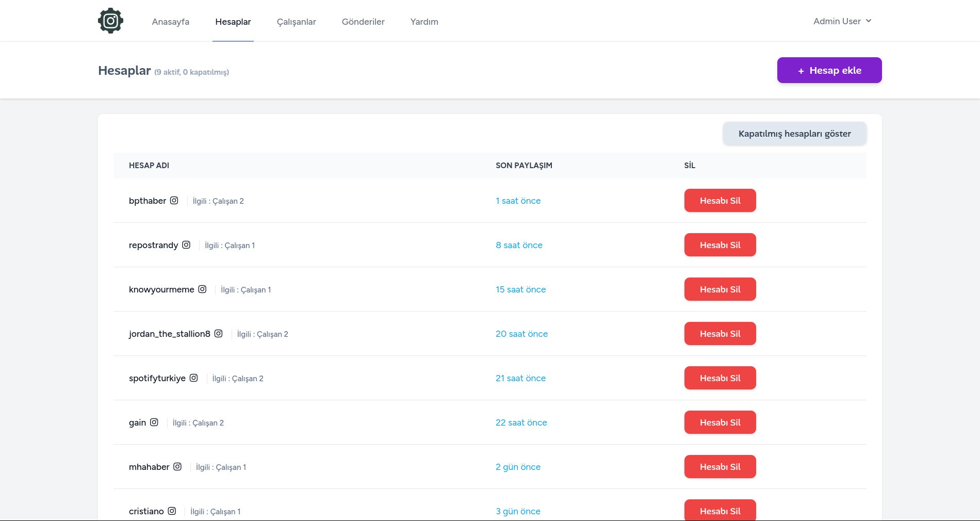Click Instagram icon beside knowyourmeme
The image size is (980, 521).
[x=202, y=289]
